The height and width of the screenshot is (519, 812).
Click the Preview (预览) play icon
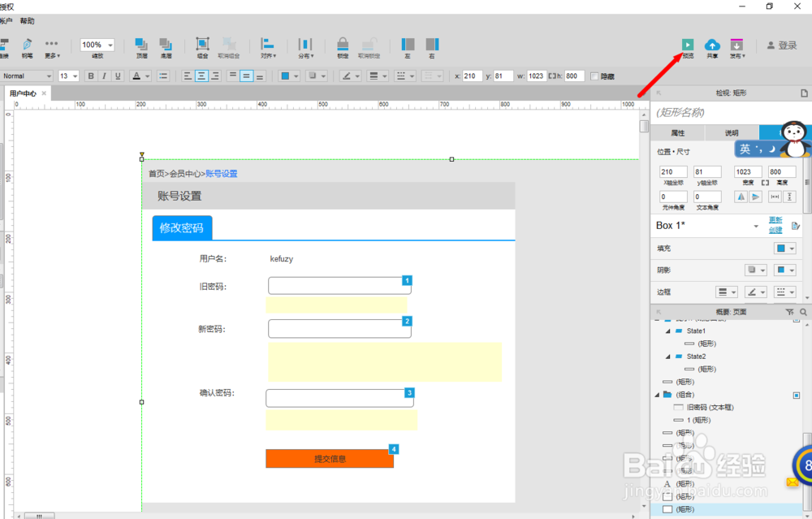pos(687,45)
